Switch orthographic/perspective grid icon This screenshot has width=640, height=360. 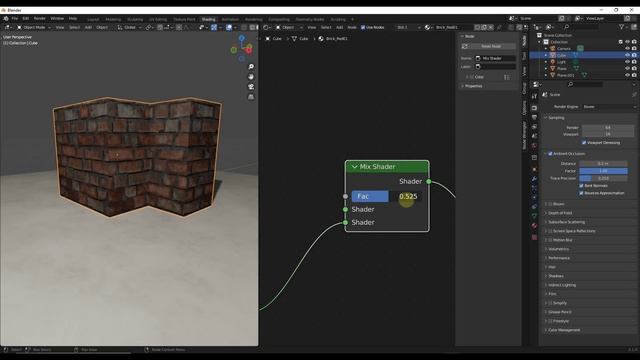[x=251, y=97]
